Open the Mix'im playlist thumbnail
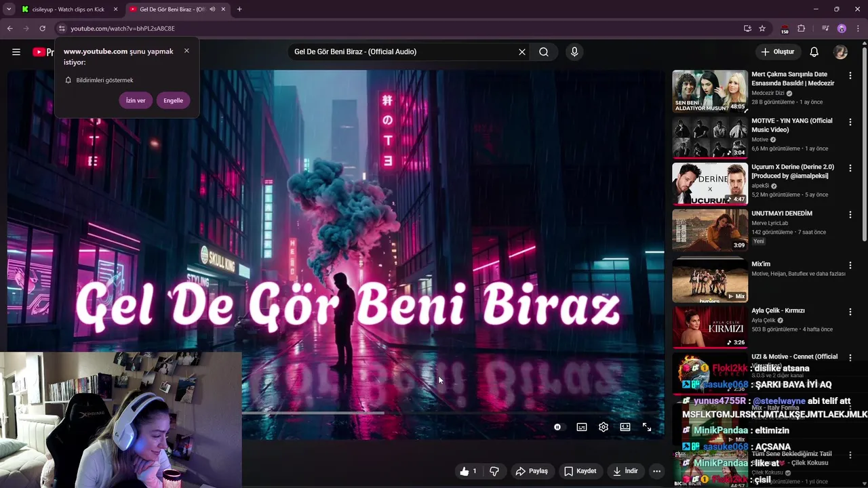This screenshot has height=488, width=868. point(710,280)
